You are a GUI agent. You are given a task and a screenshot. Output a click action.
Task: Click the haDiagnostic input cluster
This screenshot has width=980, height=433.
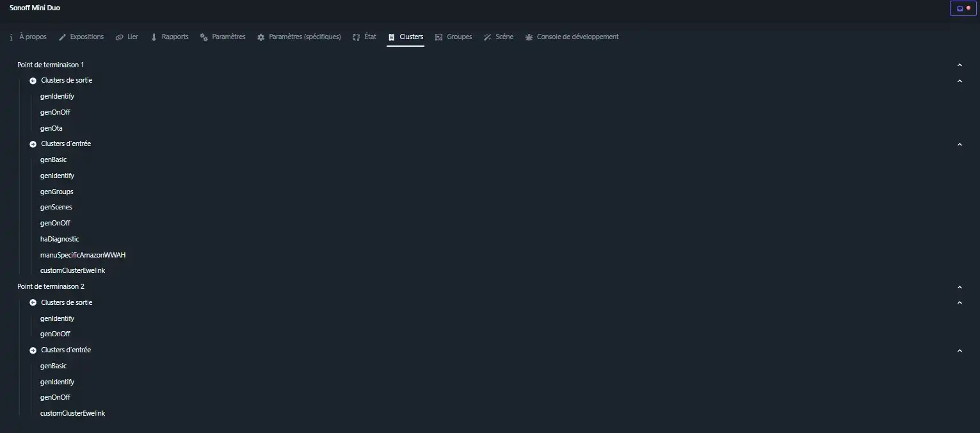(60, 239)
